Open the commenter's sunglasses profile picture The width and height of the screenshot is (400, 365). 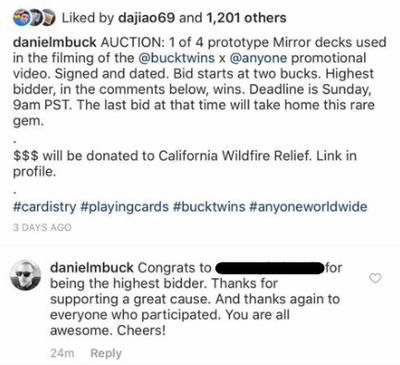pos(26,275)
